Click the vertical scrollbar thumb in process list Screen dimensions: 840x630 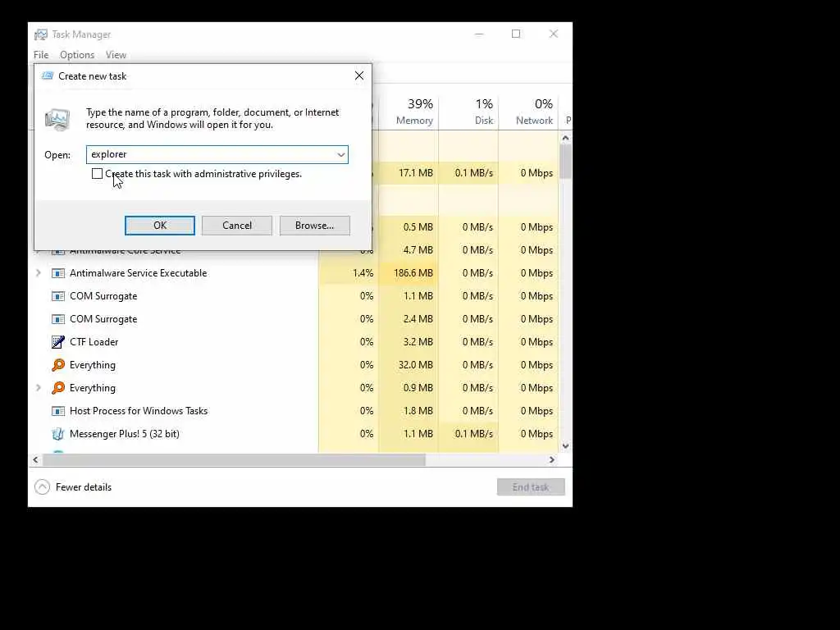[x=565, y=162]
